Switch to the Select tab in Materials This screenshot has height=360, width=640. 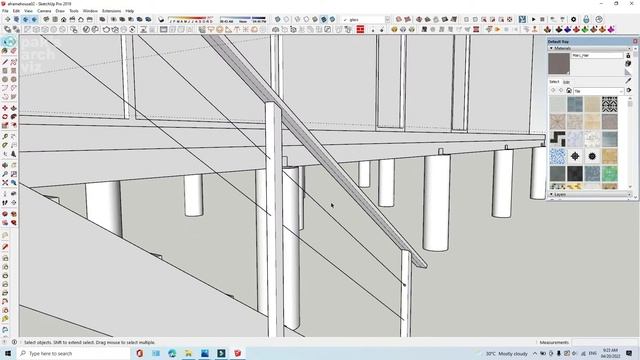click(554, 82)
